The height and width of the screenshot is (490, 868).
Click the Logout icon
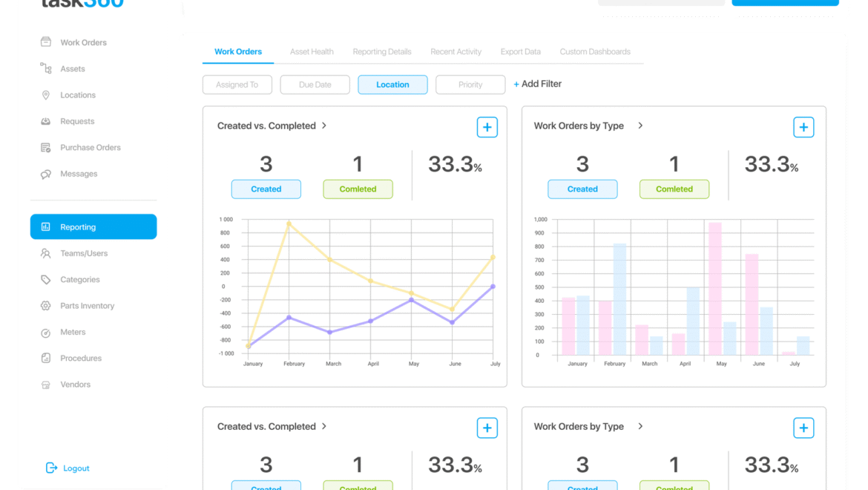pyautogui.click(x=51, y=468)
